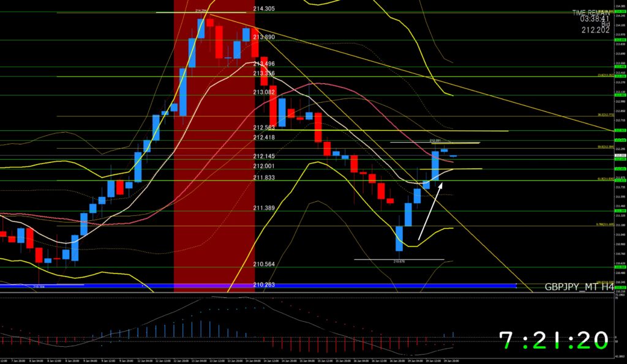The width and height of the screenshot is (627, 364).
Task: Click the 214.294 peak price marker
Action: [200, 10]
